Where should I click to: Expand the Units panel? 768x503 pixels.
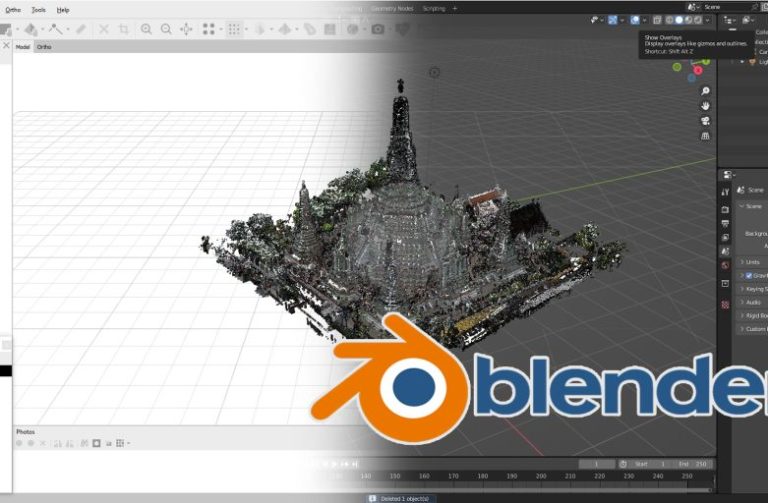[x=752, y=262]
